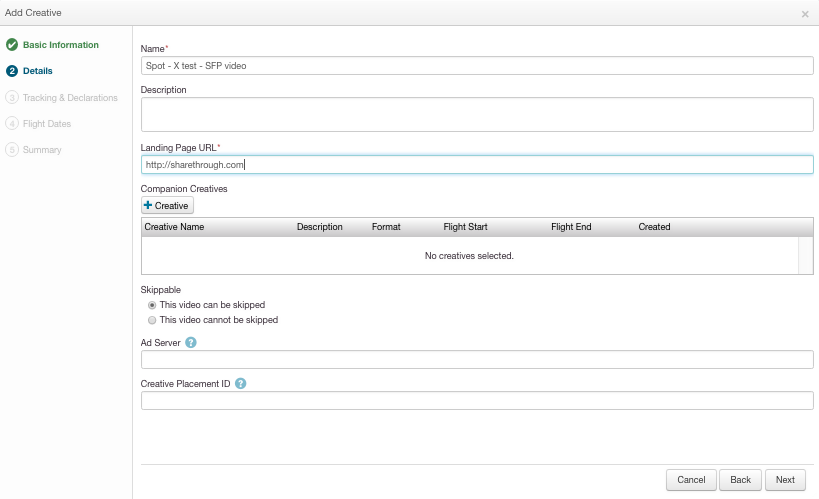The image size is (819, 499).
Task: Click the Flight Dates step circle icon
Action: click(12, 124)
